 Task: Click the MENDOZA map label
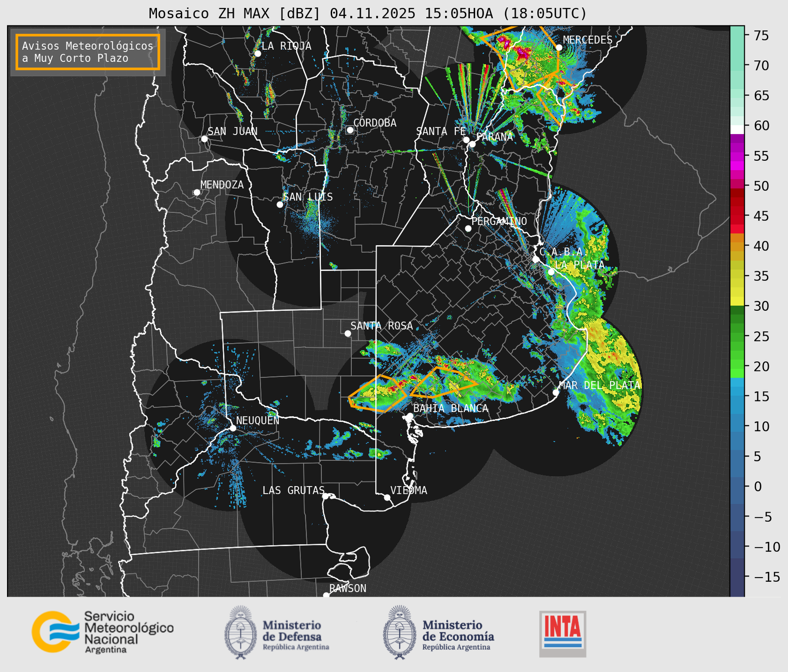coord(222,185)
